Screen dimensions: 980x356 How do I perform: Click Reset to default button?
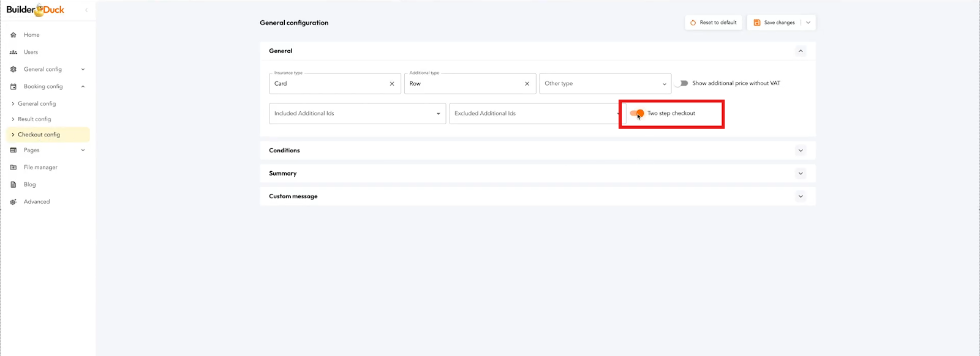click(x=714, y=23)
